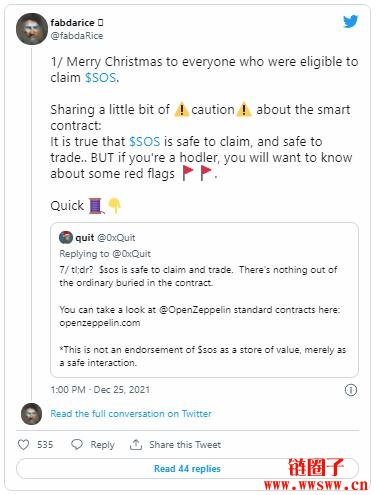This screenshot has width=377, height=495.
Task: Click the @0xQuit handle in quoted tweet
Action: click(116, 238)
